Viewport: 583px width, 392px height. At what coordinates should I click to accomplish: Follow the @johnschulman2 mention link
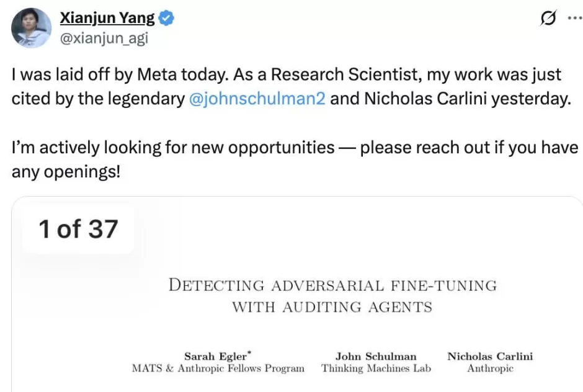[x=258, y=99]
